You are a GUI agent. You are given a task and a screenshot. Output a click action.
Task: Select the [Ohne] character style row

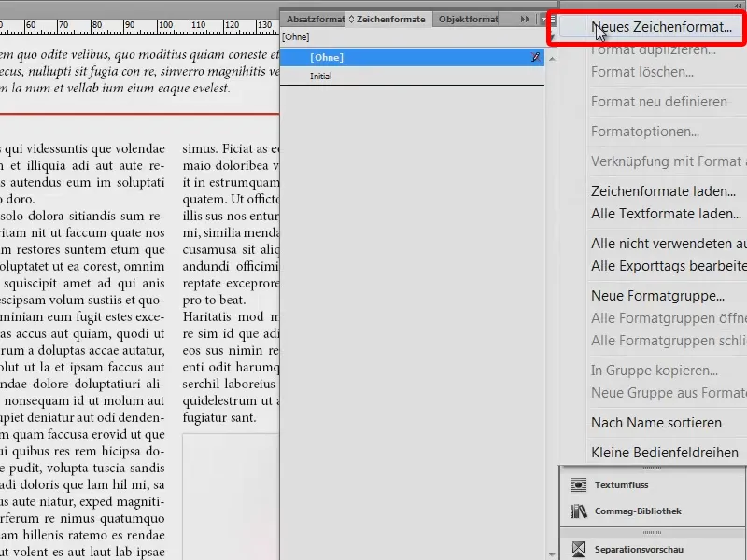(x=412, y=57)
